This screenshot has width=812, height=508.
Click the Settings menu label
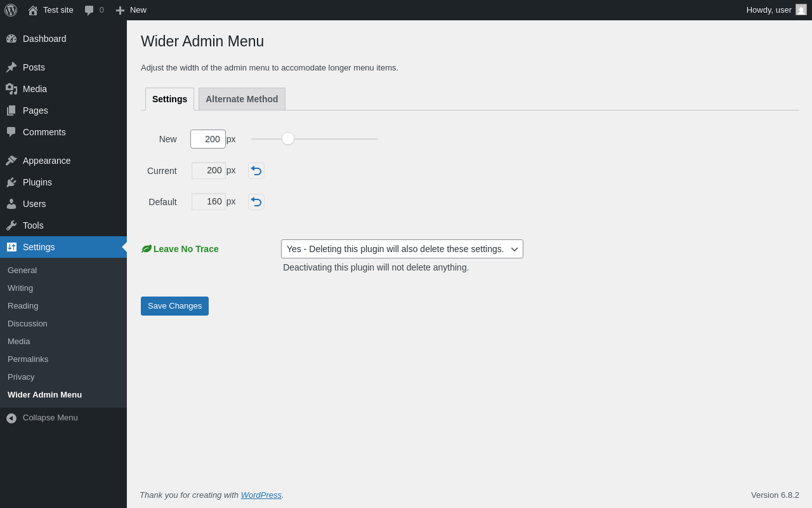click(x=39, y=247)
